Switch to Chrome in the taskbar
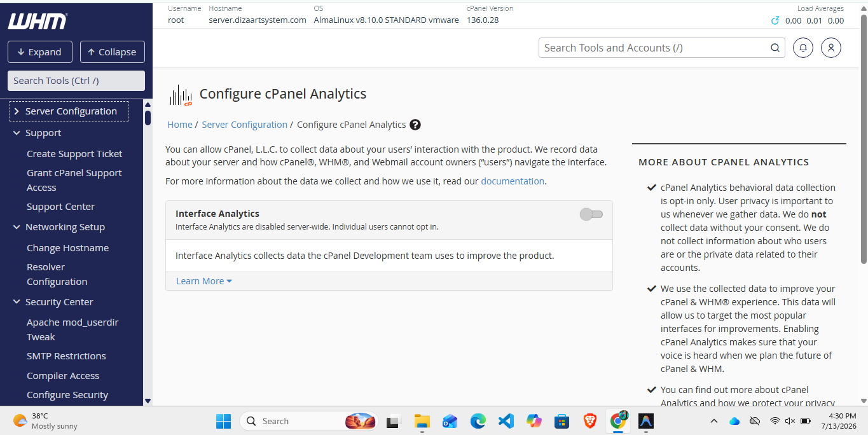This screenshot has width=868, height=435. (618, 421)
